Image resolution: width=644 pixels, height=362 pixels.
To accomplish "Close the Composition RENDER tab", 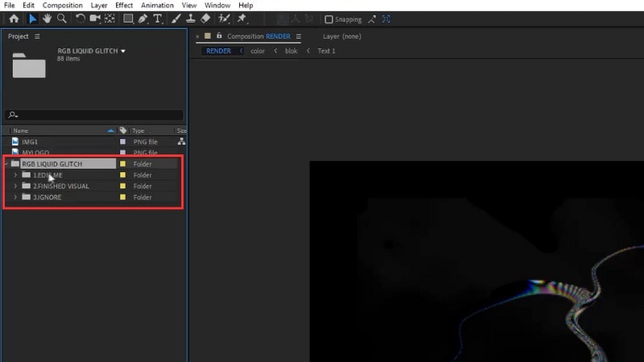I will [x=197, y=36].
